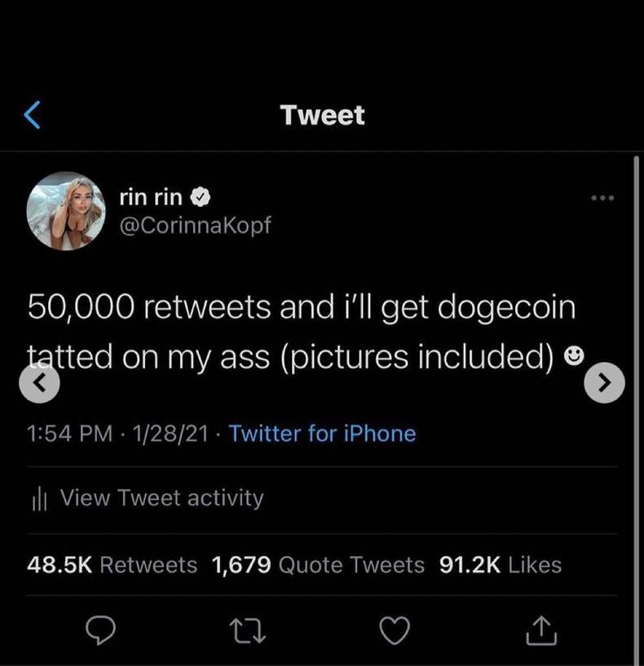View the 48.5K Retweets list
The height and width of the screenshot is (666, 644).
tap(112, 564)
